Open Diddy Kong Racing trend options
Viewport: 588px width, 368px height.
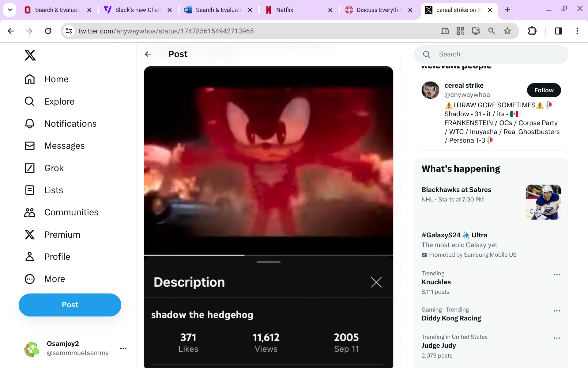coord(557,311)
